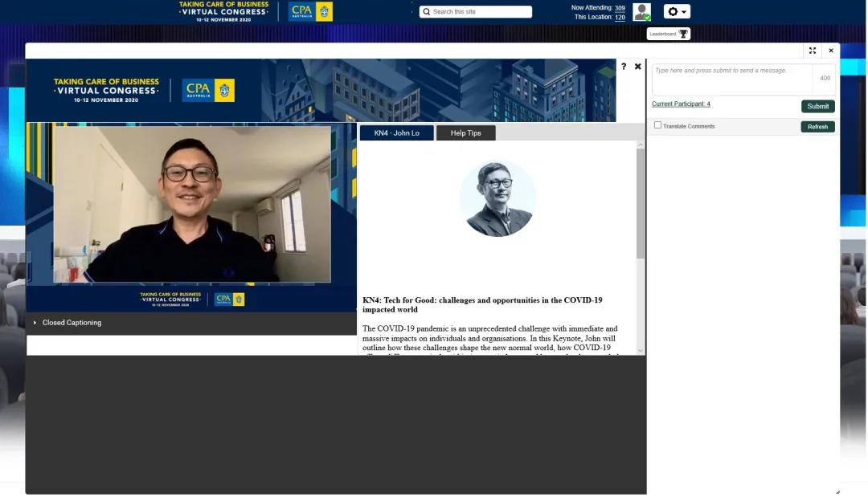Click the resize handle at window corner
The image size is (868, 497).
[837, 491]
